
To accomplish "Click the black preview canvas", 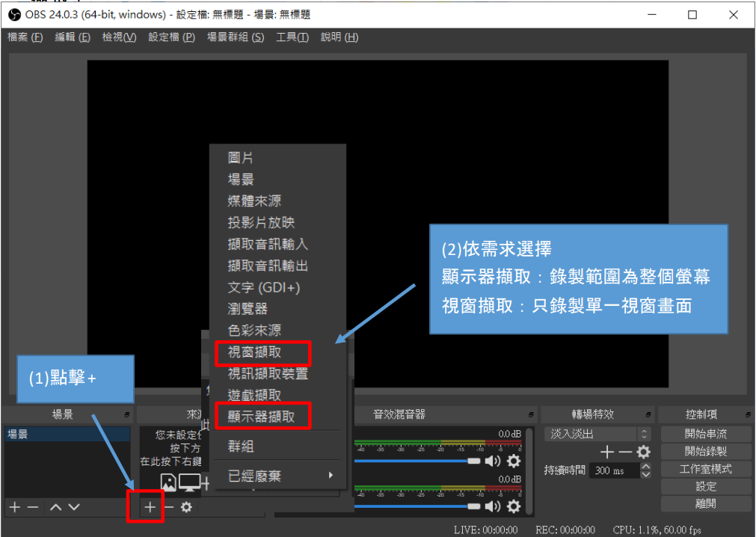I will [378, 223].
